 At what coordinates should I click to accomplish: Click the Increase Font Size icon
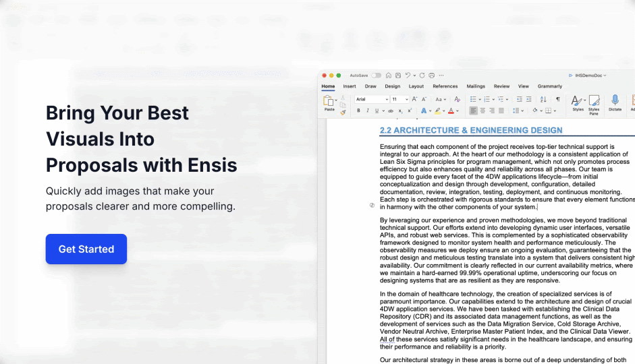[x=415, y=99]
